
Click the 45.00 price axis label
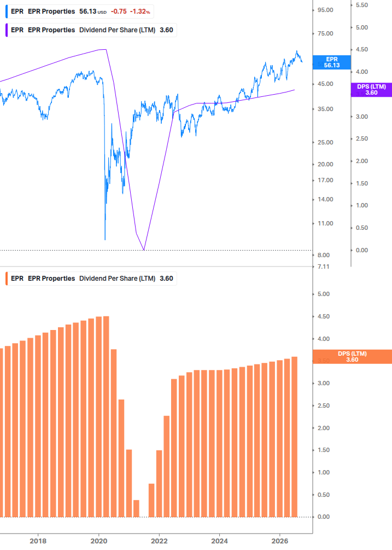point(325,84)
